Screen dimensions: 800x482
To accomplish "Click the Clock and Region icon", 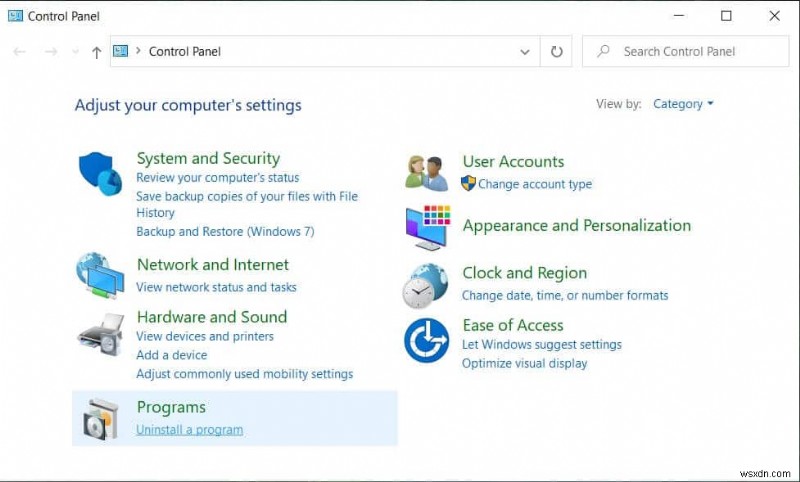I will click(427, 285).
